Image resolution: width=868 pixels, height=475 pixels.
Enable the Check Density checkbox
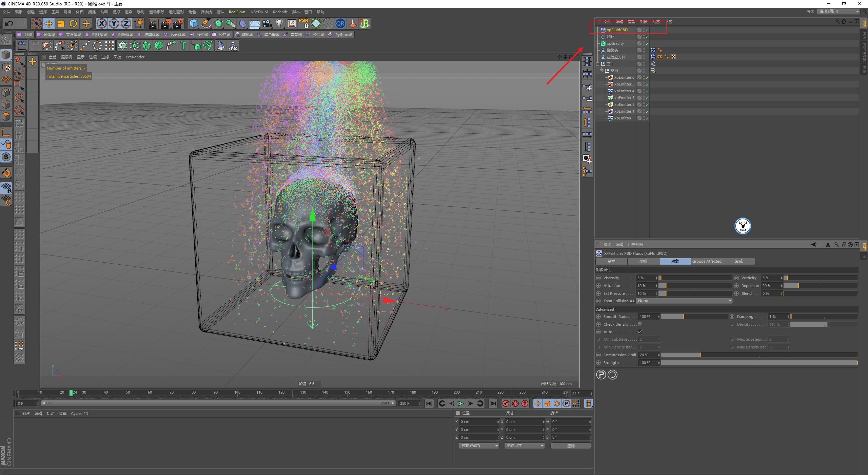coord(640,324)
